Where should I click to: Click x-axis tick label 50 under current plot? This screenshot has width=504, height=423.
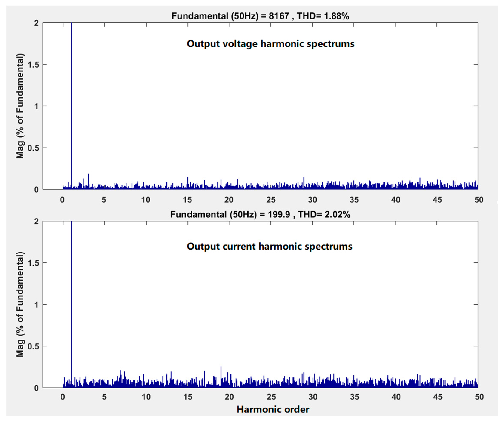click(479, 397)
